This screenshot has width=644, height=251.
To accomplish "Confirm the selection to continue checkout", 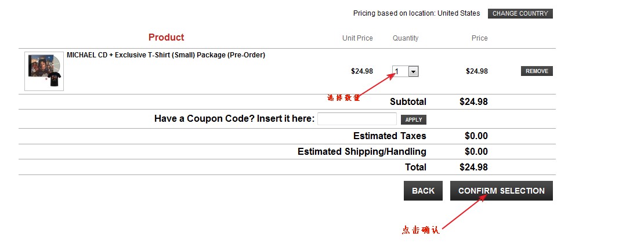I will pos(501,191).
